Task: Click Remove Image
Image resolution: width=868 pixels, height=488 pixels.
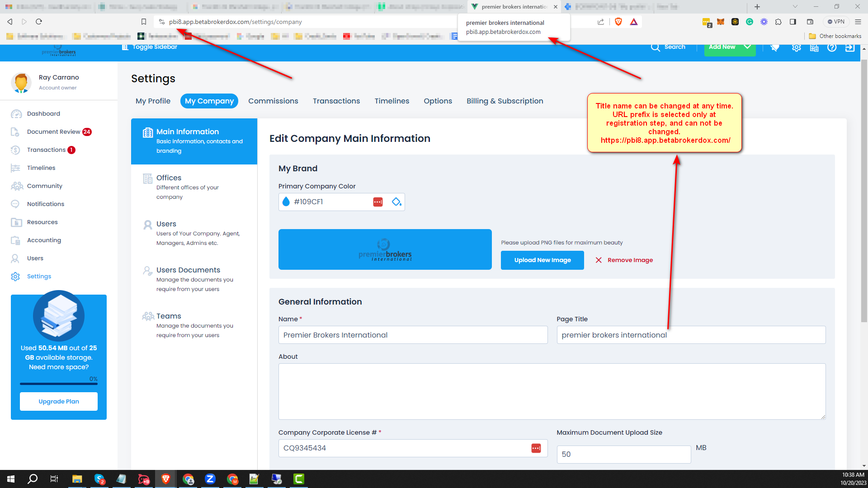Action: pyautogui.click(x=624, y=260)
